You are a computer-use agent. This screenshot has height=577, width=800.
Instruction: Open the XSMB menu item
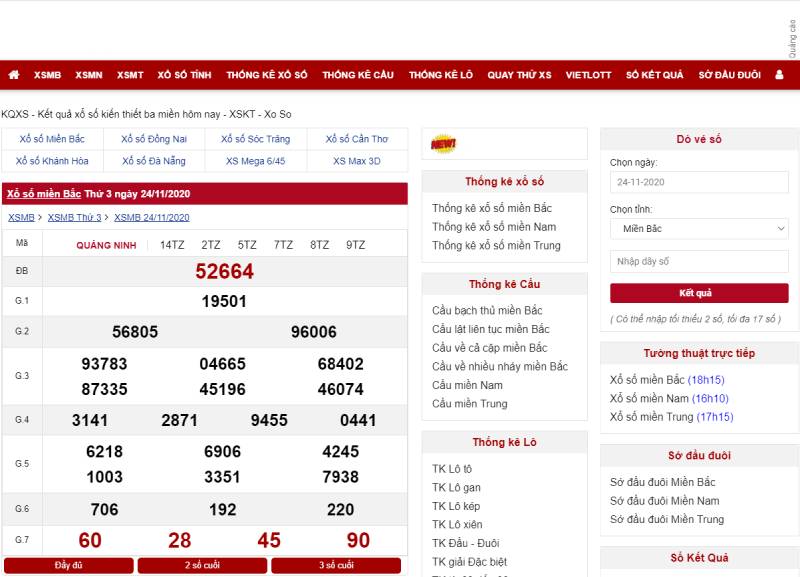click(x=48, y=74)
